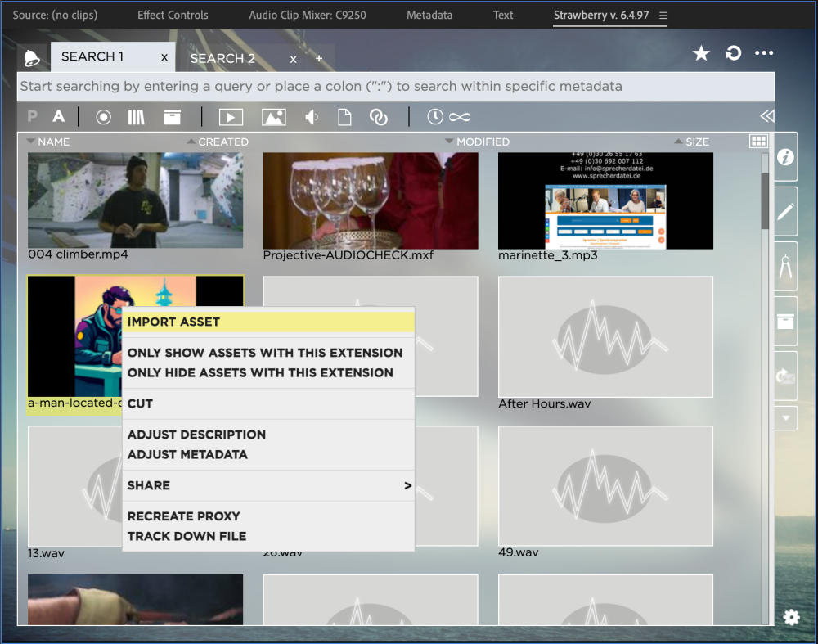This screenshot has width=818, height=644.
Task: Open the info side panel
Action: [x=786, y=157]
